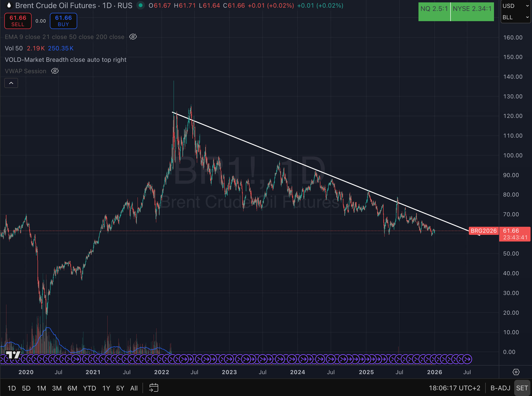Show the hidden EMA indicator
This screenshot has width=532, height=396.
(x=133, y=37)
